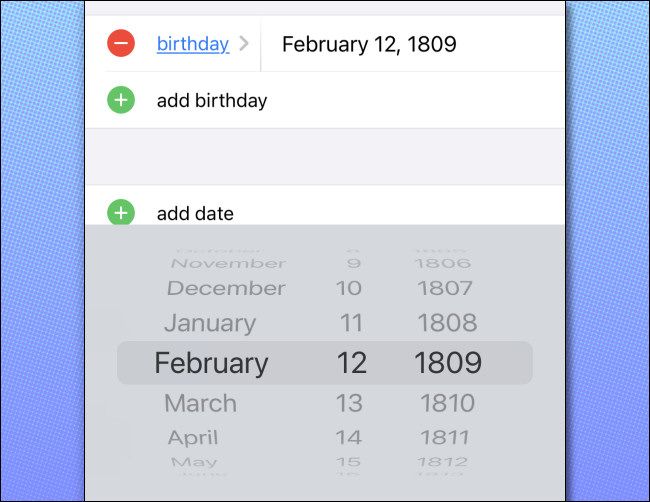The height and width of the screenshot is (502, 650).
Task: Select March in the month wheel
Action: (x=200, y=403)
